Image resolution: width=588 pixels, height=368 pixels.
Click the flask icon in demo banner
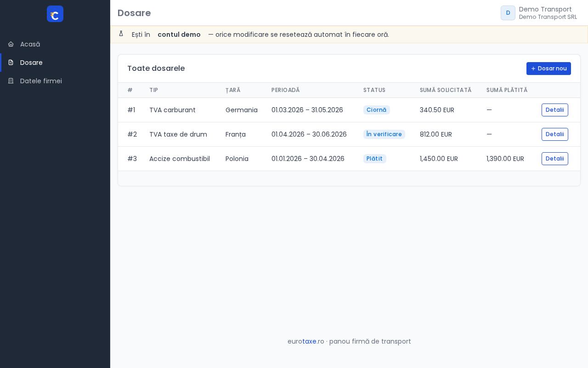121,34
